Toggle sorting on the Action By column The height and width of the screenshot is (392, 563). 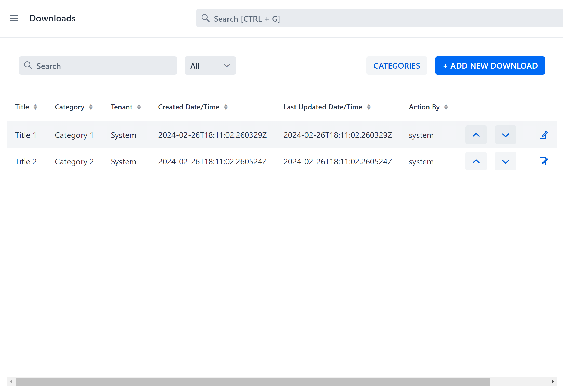pyautogui.click(x=446, y=107)
